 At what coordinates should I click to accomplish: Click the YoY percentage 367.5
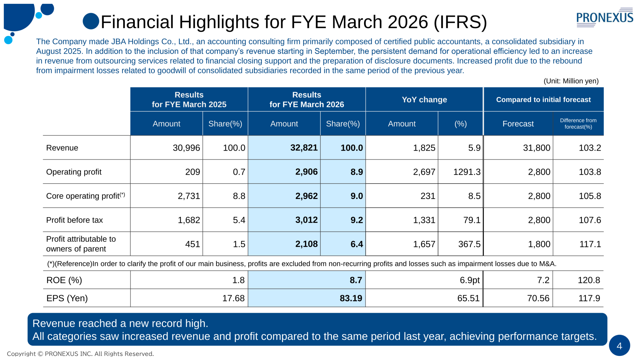point(469,244)
